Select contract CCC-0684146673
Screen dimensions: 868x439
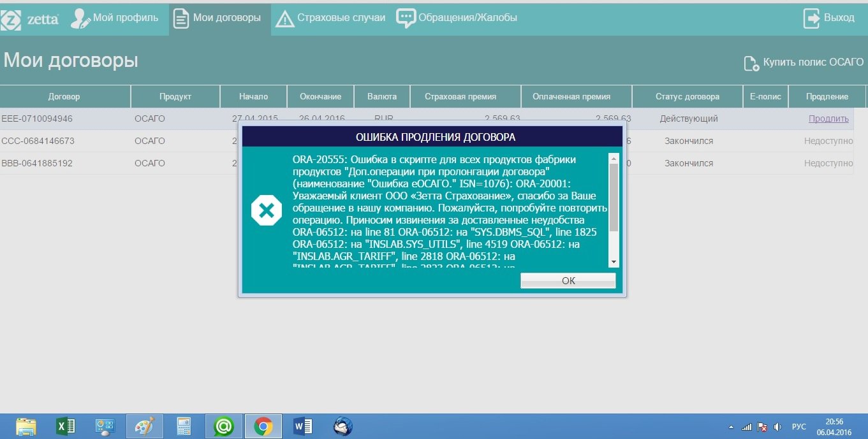[38, 141]
